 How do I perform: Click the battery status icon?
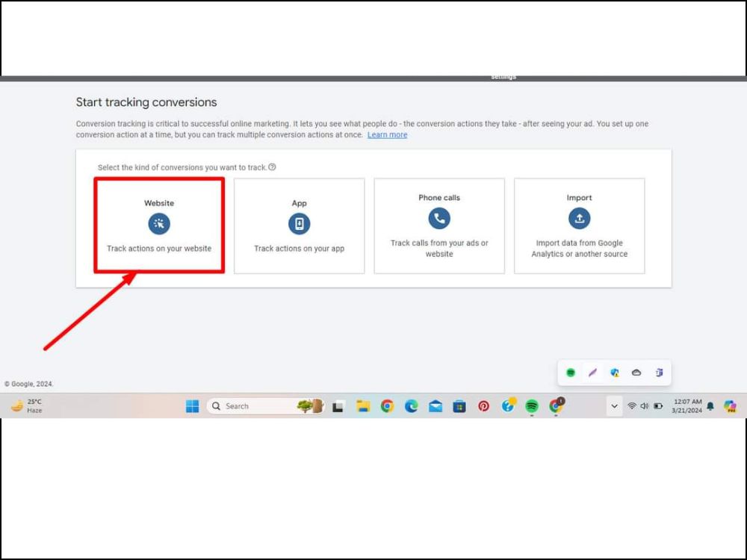[658, 405]
